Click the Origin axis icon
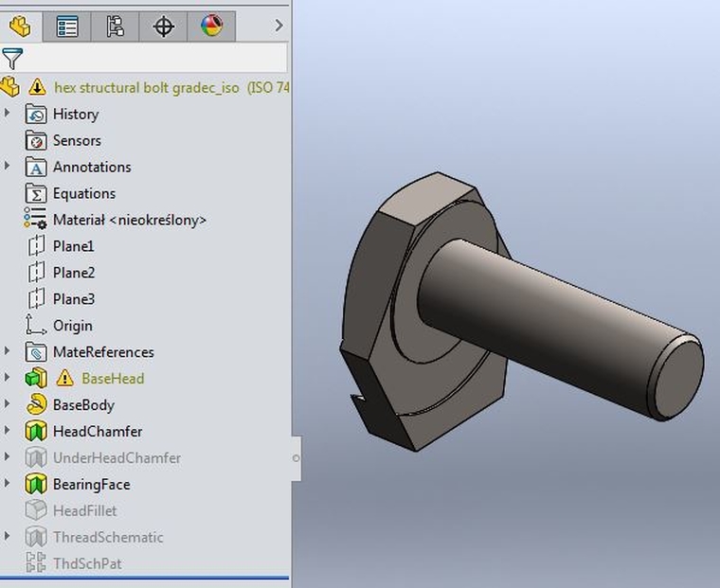This screenshot has width=720, height=588. click(35, 325)
